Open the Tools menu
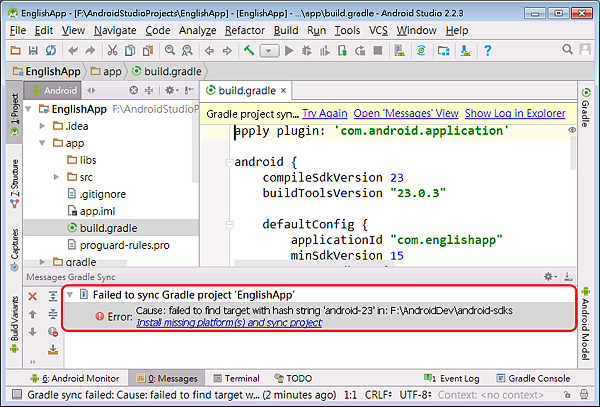This screenshot has width=600, height=407. [347, 30]
